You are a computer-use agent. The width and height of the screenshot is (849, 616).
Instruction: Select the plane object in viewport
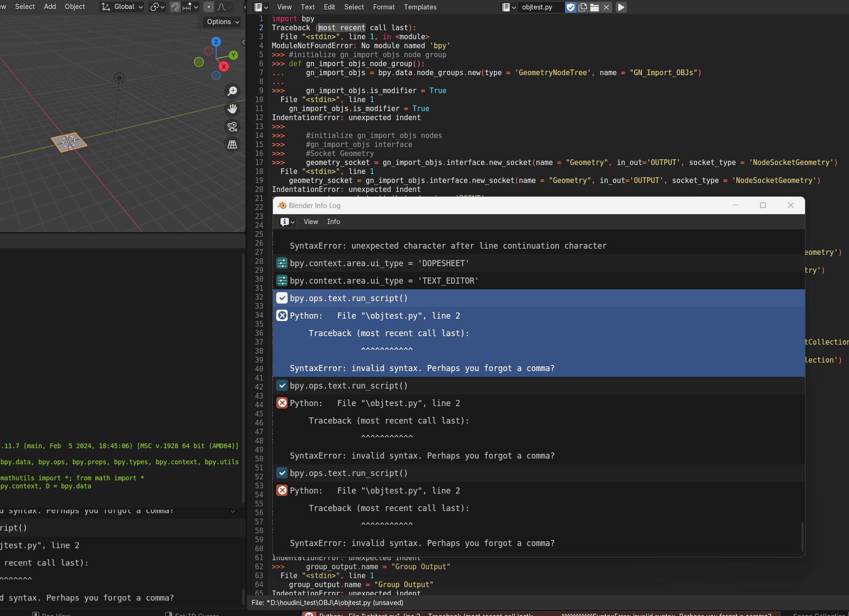pos(69,142)
